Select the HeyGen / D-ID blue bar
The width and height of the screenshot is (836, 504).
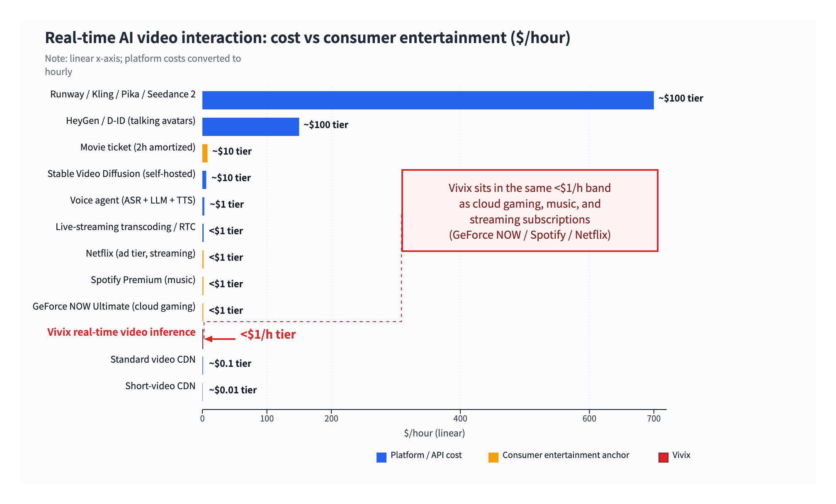click(x=250, y=127)
